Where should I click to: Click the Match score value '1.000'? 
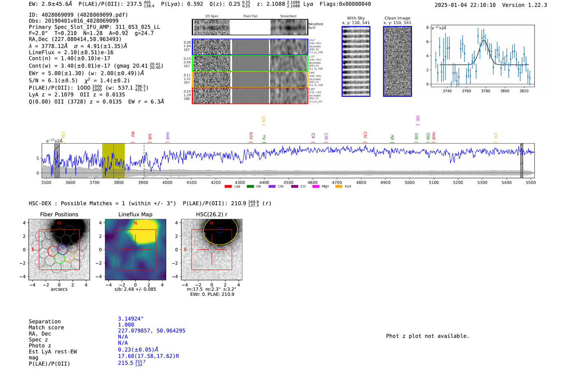coord(126,325)
